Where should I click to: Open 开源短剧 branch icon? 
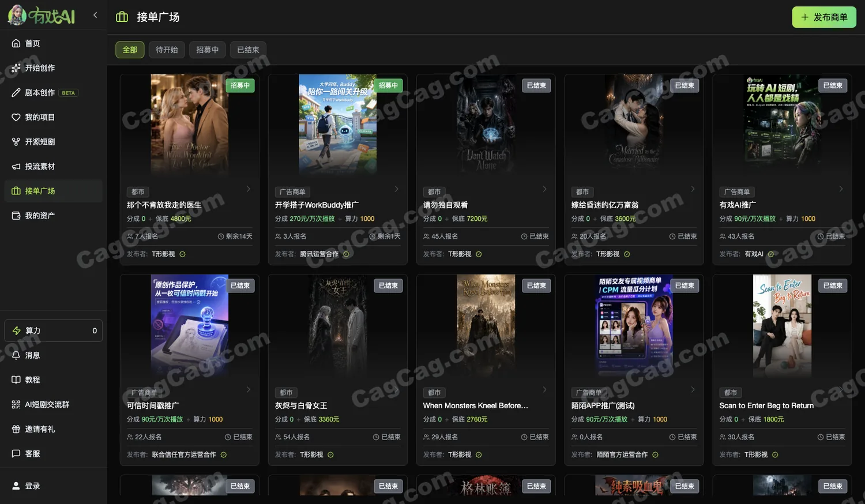click(16, 142)
